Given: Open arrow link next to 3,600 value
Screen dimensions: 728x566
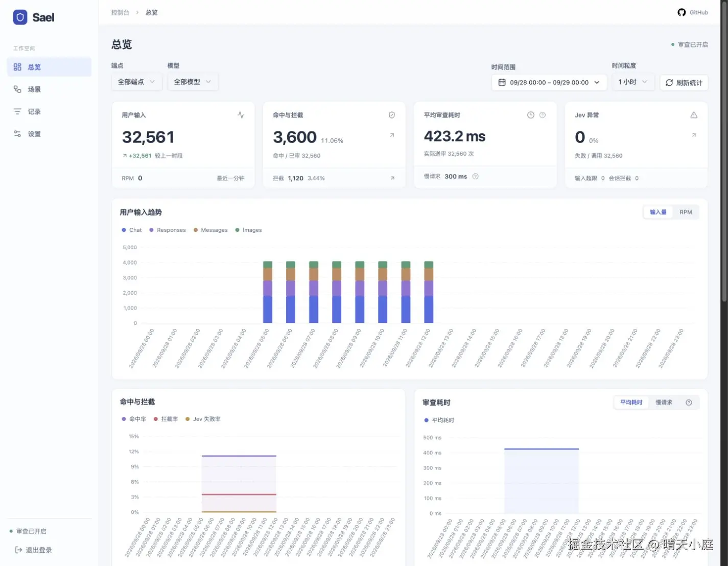Looking at the screenshot, I should pos(392,135).
